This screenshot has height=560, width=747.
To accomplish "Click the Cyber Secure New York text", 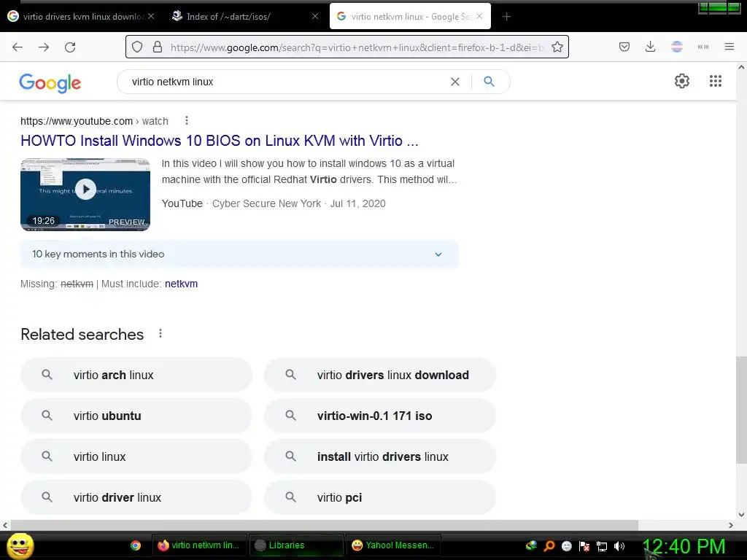I will point(266,204).
